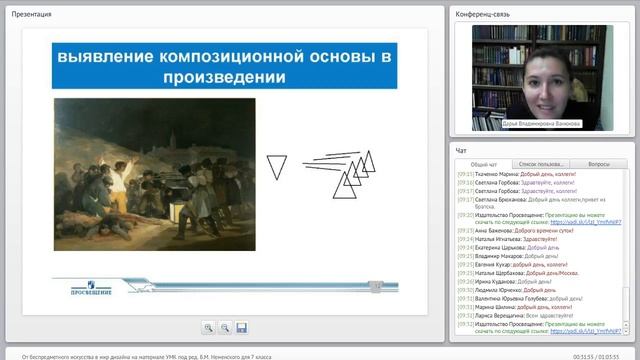Click the Чат panel title
Image resolution: width=640 pixels, height=360 pixels.
pos(461,151)
